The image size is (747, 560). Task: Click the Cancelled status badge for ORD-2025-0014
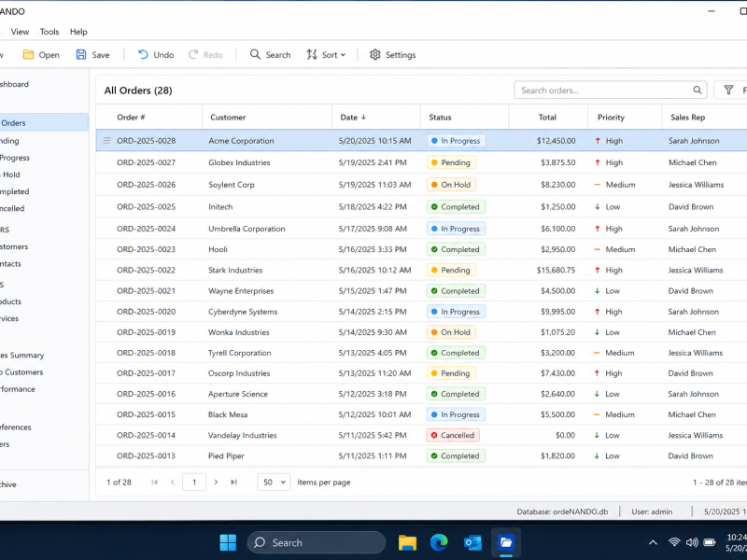click(453, 435)
